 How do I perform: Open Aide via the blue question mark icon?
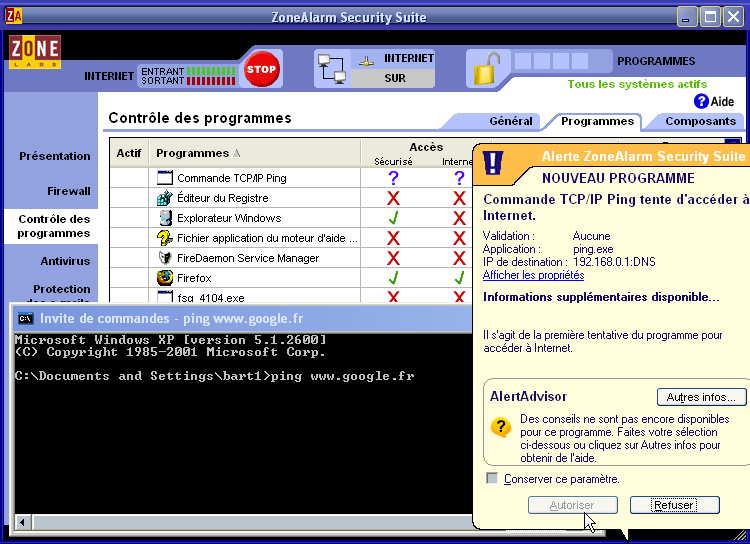701,101
